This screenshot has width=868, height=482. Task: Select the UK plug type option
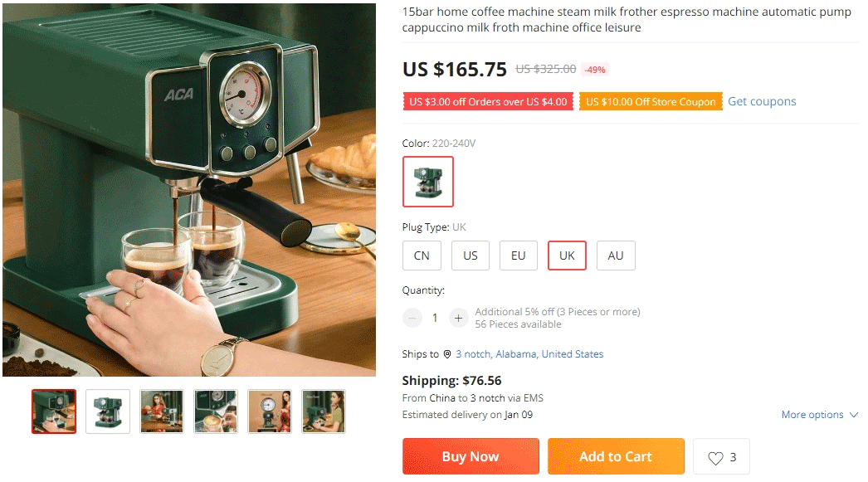(567, 256)
